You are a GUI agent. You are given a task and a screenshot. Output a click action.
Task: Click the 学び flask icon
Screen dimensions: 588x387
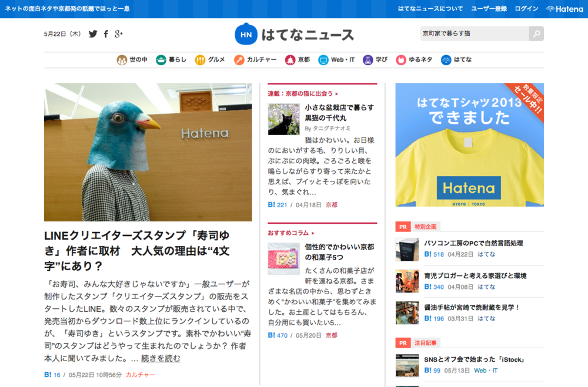pos(368,59)
